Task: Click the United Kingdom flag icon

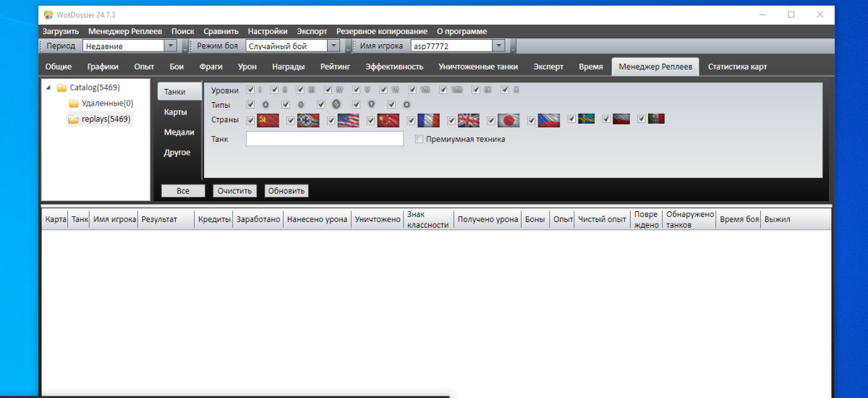Action: click(469, 120)
